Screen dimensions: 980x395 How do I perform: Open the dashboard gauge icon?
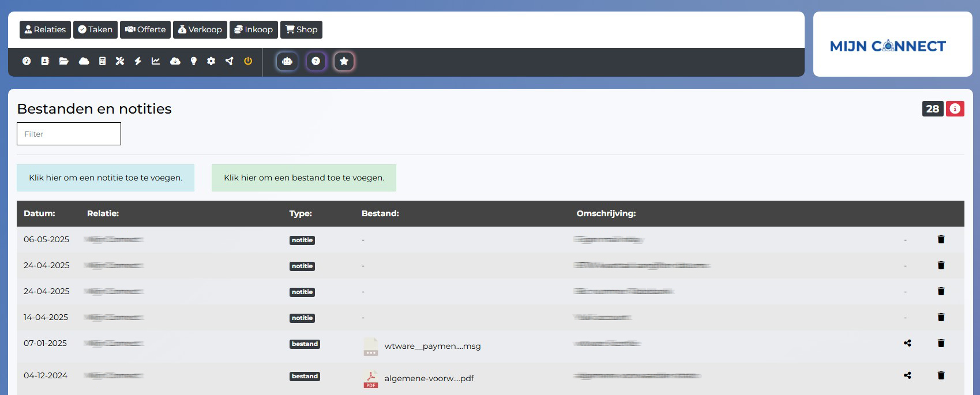(x=27, y=61)
